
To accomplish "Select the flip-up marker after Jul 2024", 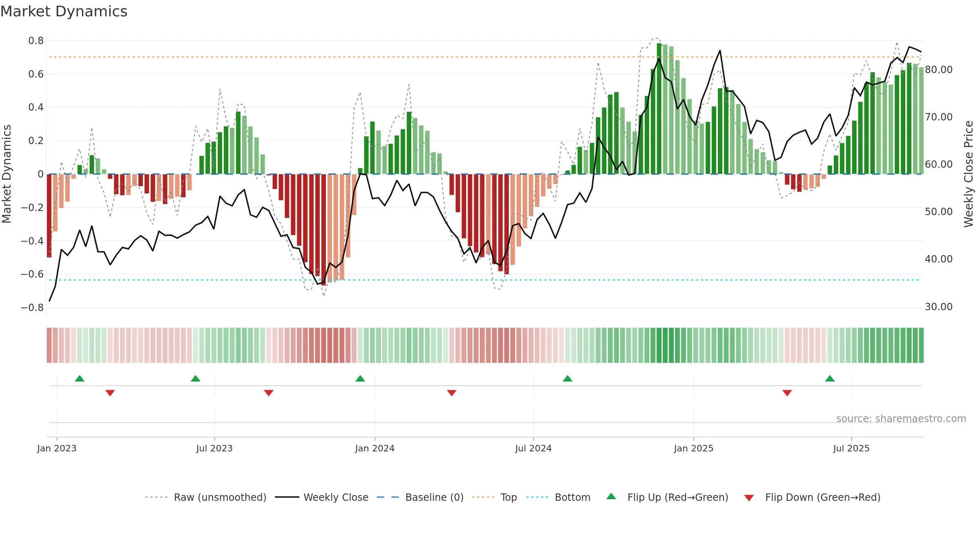I will pyautogui.click(x=568, y=378).
